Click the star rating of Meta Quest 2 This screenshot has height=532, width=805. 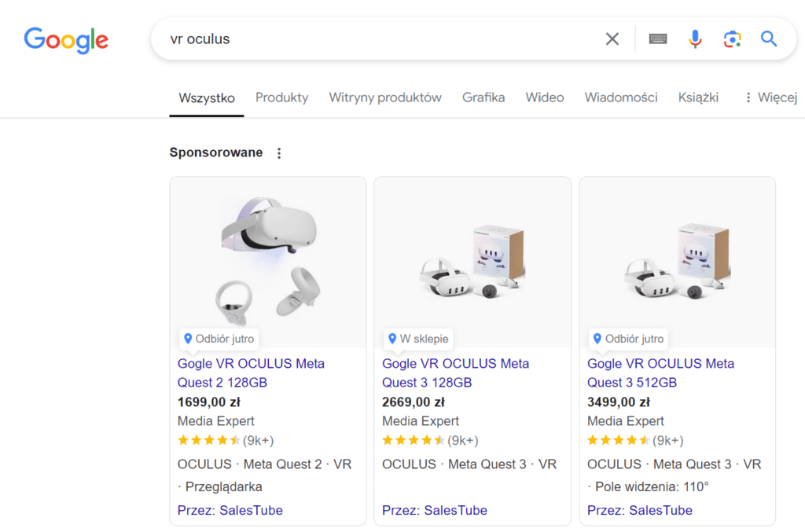209,440
